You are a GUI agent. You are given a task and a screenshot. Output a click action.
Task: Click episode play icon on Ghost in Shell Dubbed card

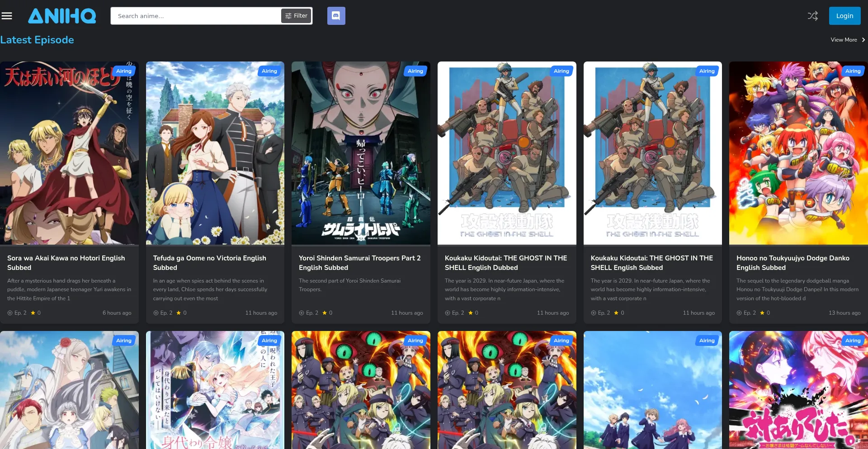(448, 313)
